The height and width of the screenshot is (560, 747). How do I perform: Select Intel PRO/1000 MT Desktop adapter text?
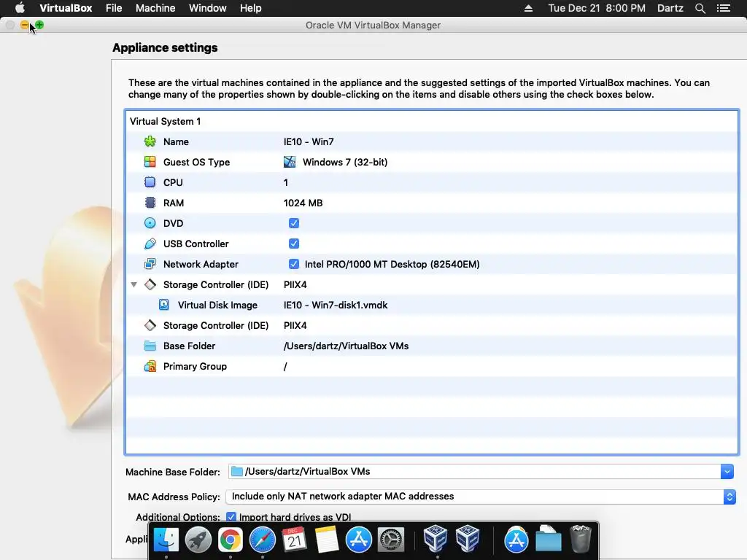[392, 264]
